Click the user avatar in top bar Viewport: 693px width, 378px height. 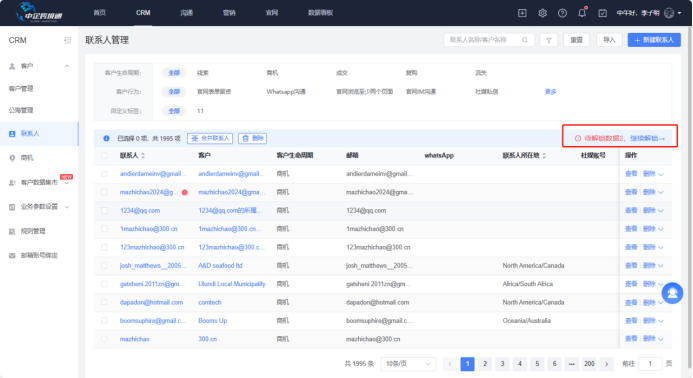coord(669,13)
